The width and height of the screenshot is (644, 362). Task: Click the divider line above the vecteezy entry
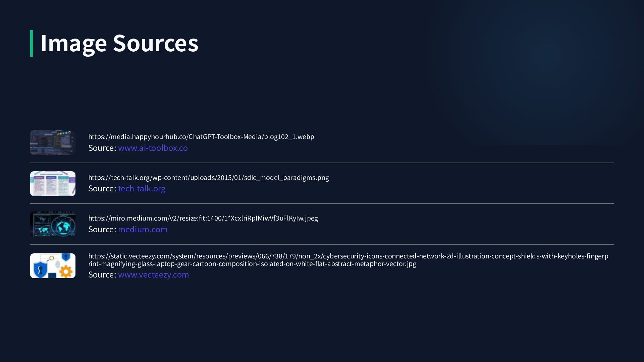[x=322, y=244]
